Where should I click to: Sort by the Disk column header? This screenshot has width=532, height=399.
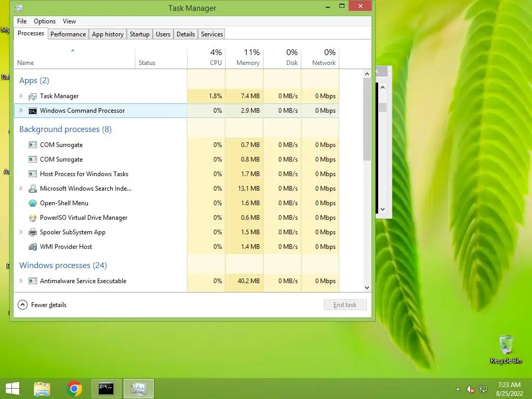282,58
